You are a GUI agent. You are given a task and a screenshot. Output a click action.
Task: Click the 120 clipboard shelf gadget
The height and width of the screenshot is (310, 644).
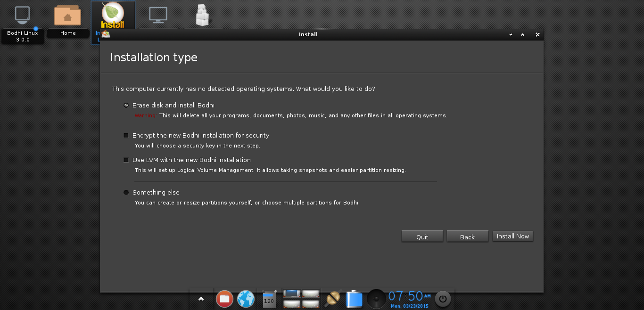click(269, 299)
